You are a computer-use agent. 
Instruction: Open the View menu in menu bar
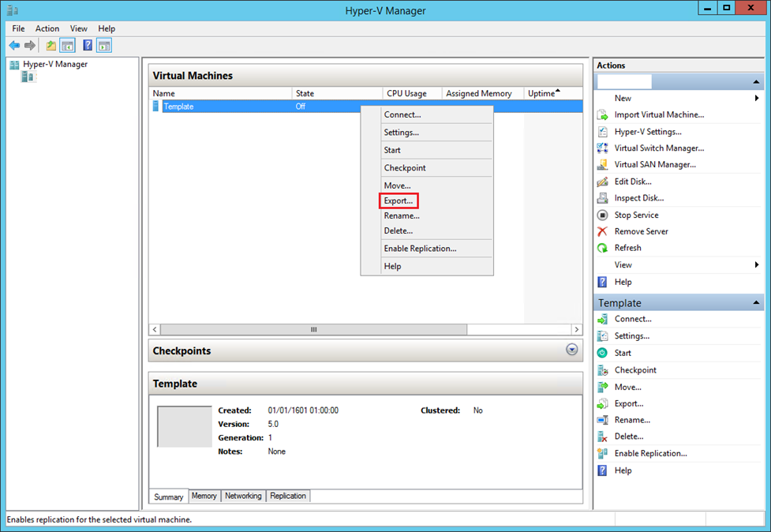pyautogui.click(x=79, y=28)
